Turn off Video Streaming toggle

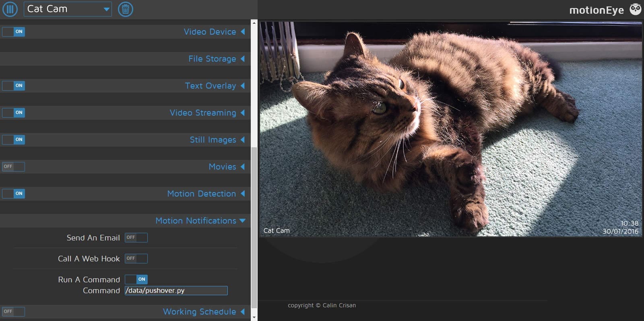pyautogui.click(x=14, y=113)
